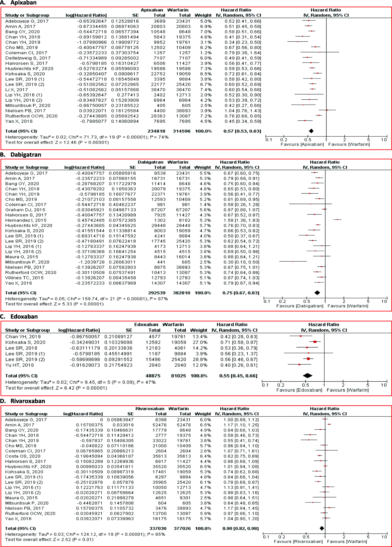Click the Dabigatran pooled estimate diamond
The image size is (392, 547).
pos(317,292)
